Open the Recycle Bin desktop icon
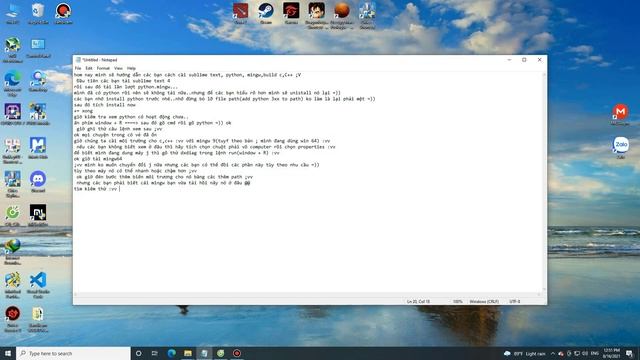The width and height of the screenshot is (640, 360). [x=38, y=13]
